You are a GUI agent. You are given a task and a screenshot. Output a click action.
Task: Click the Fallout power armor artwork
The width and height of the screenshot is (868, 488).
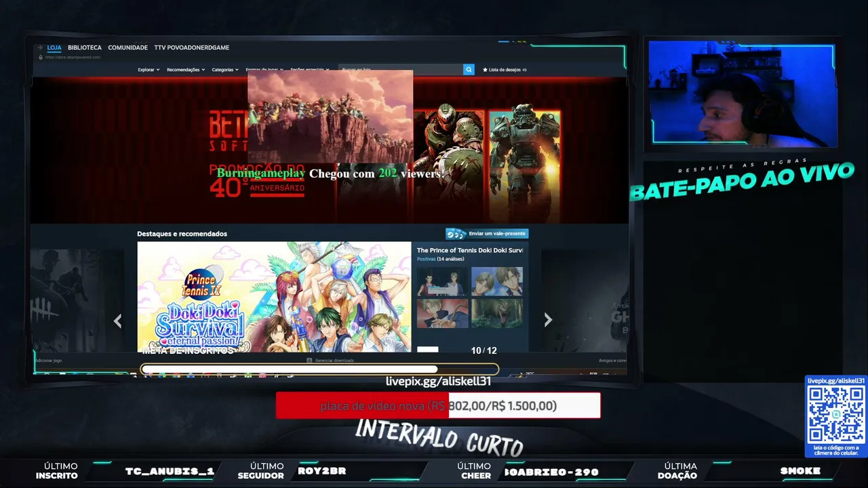pyautogui.click(x=524, y=163)
